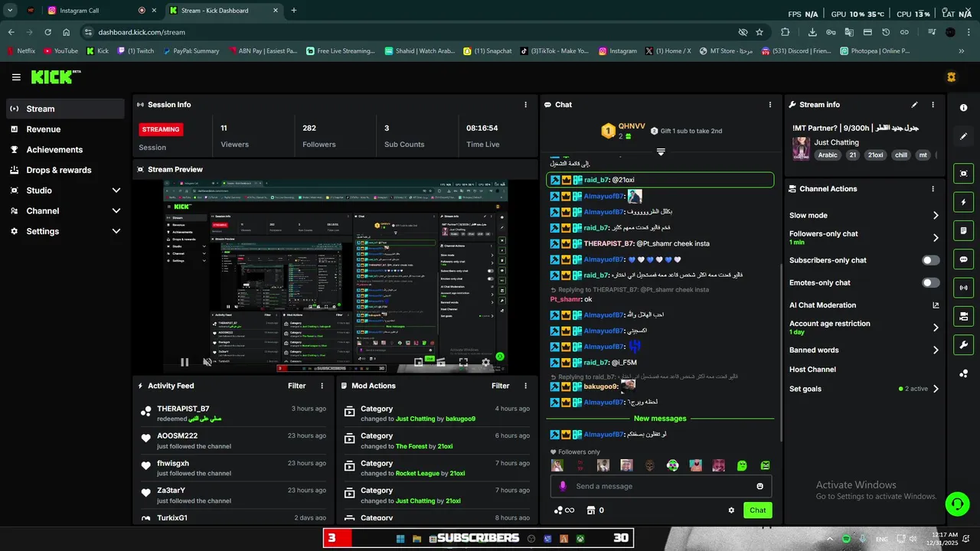Open Activity Feed options menu
The image size is (980, 551).
pyautogui.click(x=322, y=386)
